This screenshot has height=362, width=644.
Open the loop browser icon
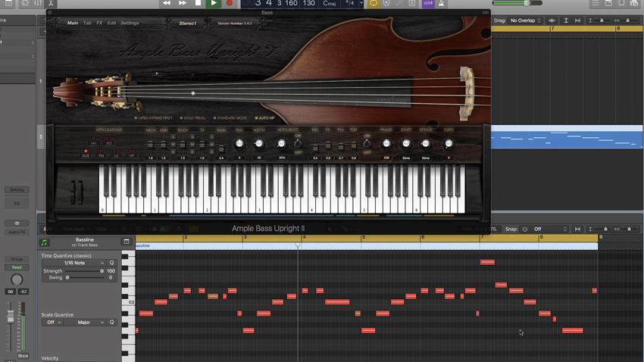[x=622, y=3]
